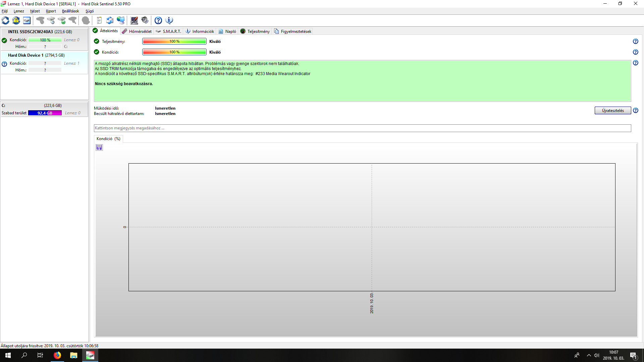Click the help icon beside the Kondíció bar
This screenshot has width=644, height=362.
[635, 52]
